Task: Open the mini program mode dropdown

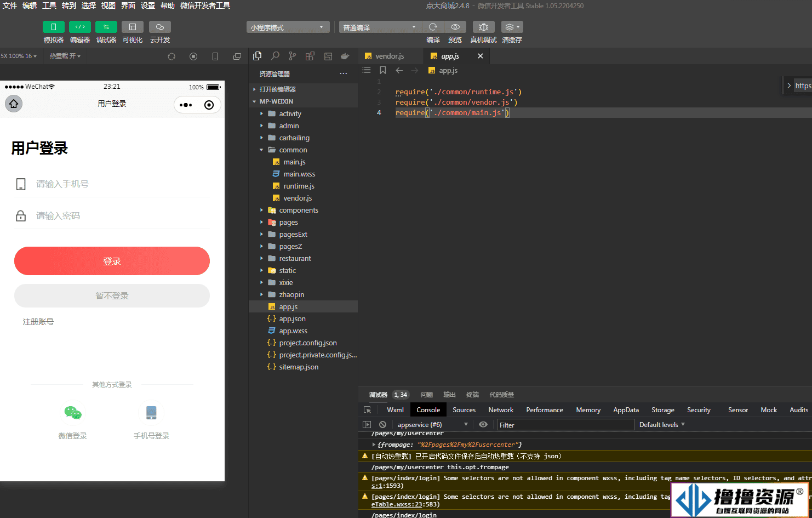Action: [288, 27]
